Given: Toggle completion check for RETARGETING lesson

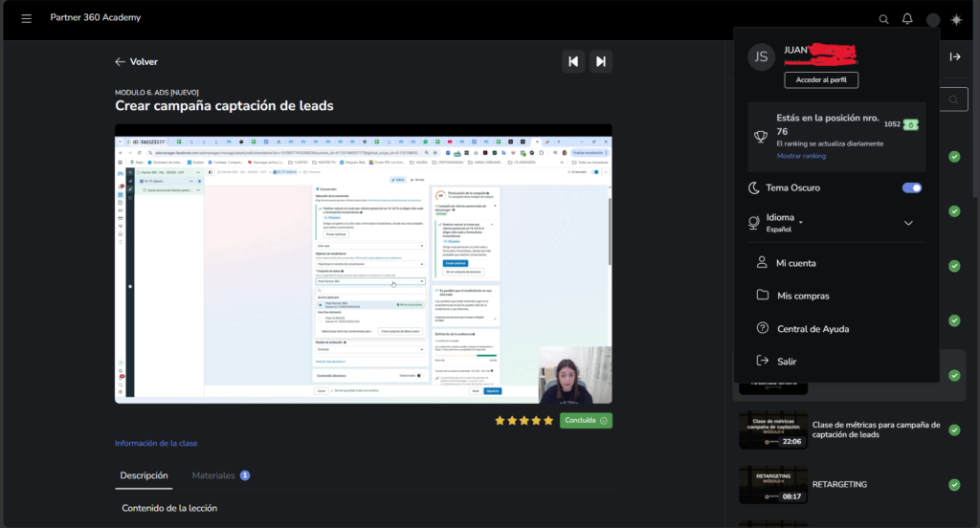Looking at the screenshot, I should (954, 484).
